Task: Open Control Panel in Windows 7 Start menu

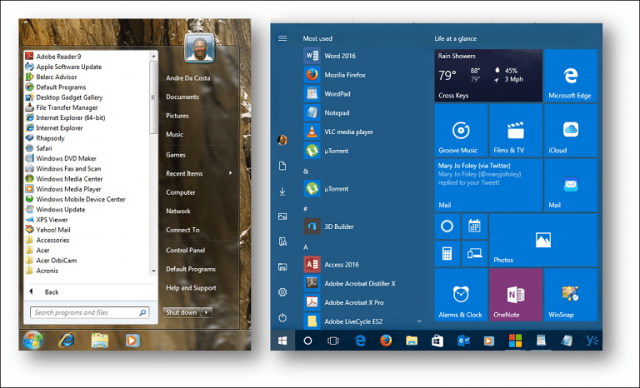Action: (x=185, y=250)
